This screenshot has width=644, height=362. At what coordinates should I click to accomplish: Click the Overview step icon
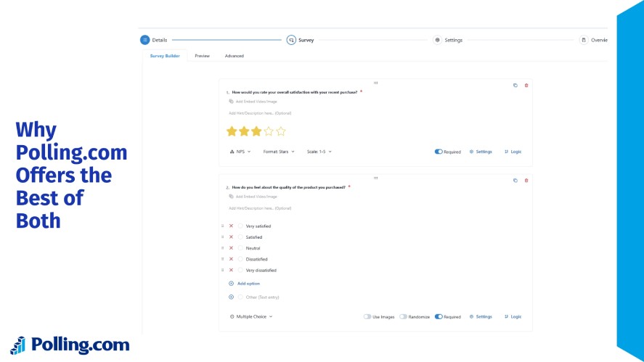click(x=584, y=40)
